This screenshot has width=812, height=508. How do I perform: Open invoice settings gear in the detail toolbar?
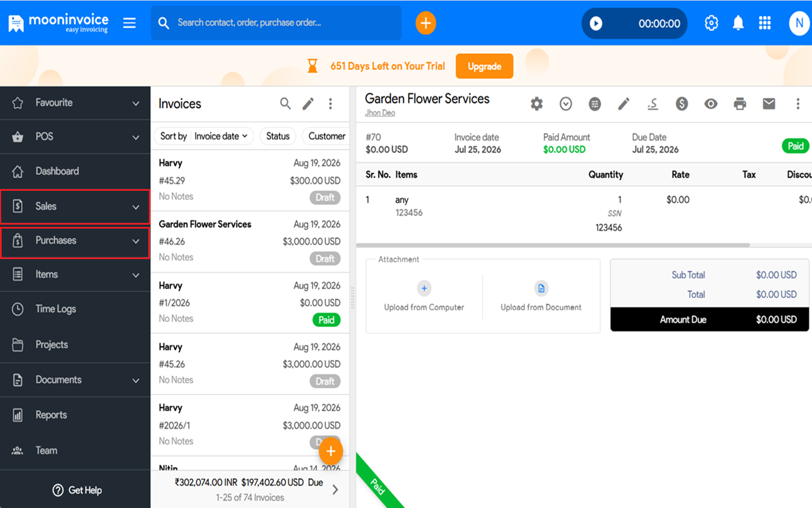[537, 104]
